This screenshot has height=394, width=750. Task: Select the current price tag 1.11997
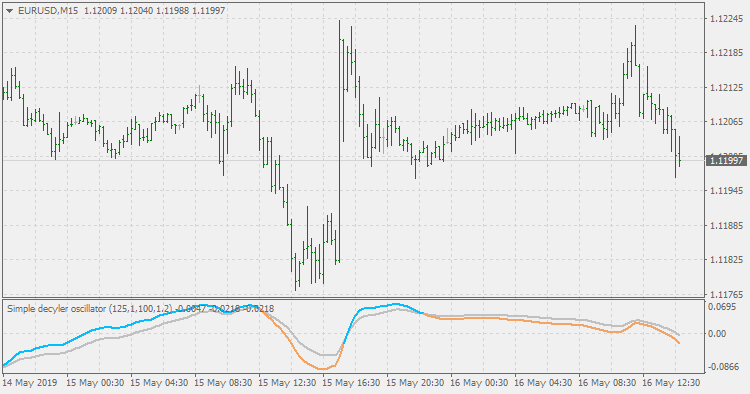pos(726,161)
